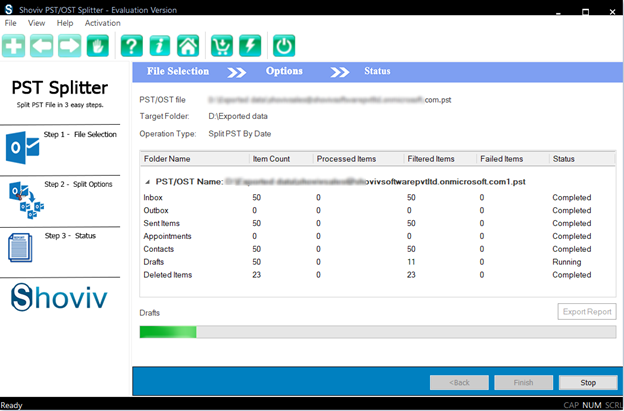Click the CAP indicator in status bar
The height and width of the screenshot is (411, 624).
[x=571, y=405]
